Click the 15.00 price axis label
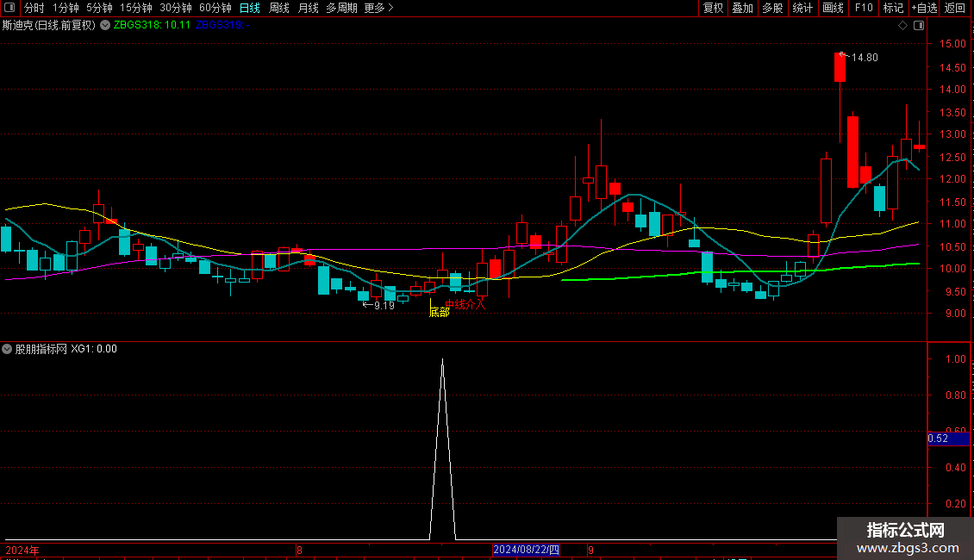The width and height of the screenshot is (974, 560). point(952,44)
